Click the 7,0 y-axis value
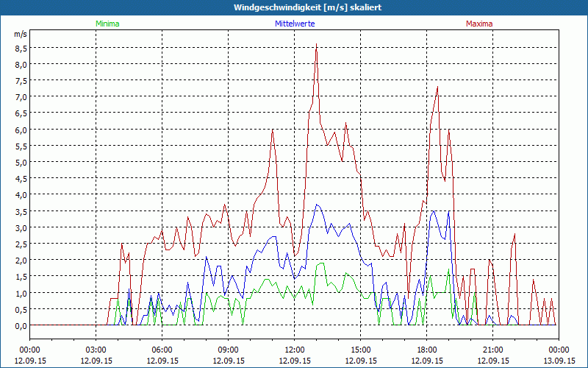Image resolution: width=588 pixels, height=368 pixels. tap(21, 97)
